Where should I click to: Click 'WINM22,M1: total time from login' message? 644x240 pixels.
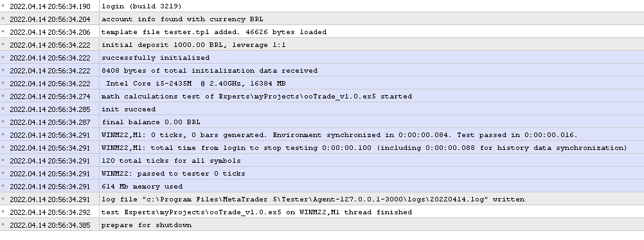coord(364,148)
